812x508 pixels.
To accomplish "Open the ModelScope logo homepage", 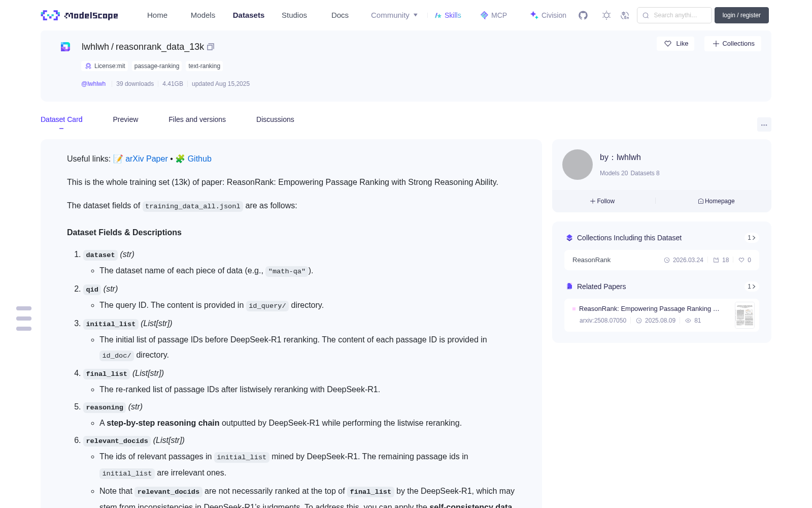I will pyautogui.click(x=79, y=15).
